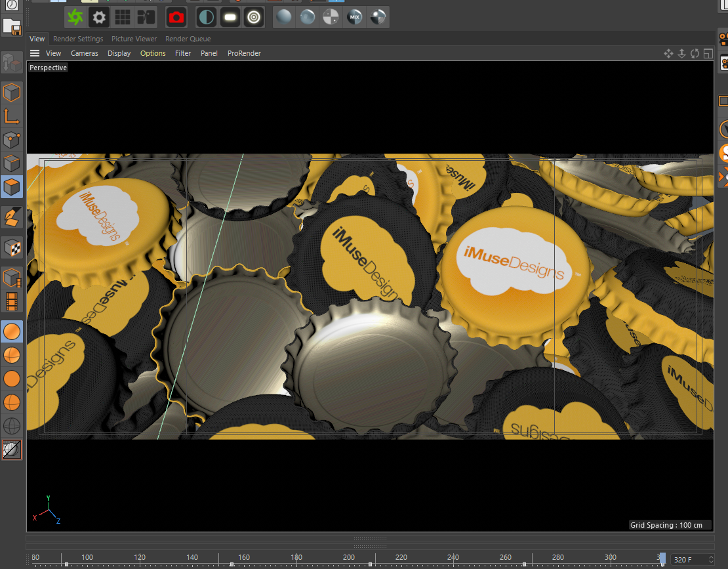Open the Display menu

[x=119, y=53]
